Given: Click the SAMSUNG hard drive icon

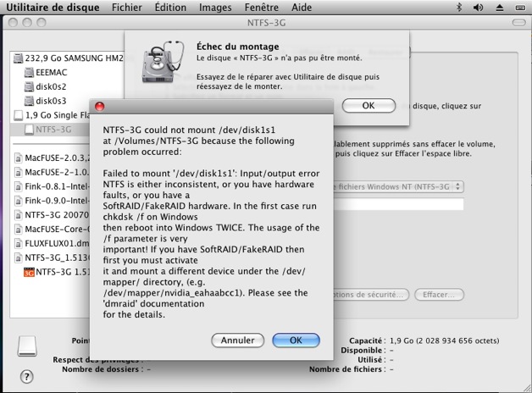Looking at the screenshot, I should coord(18,58).
